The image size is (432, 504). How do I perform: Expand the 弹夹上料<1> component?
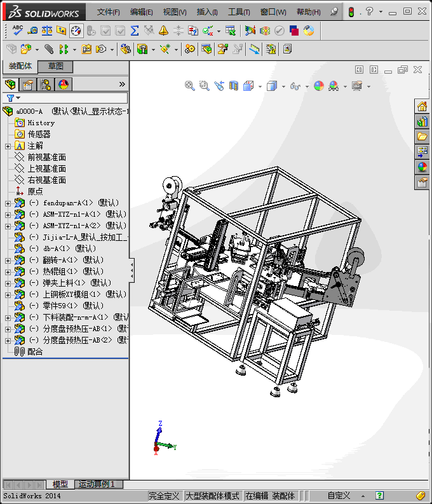(8, 283)
